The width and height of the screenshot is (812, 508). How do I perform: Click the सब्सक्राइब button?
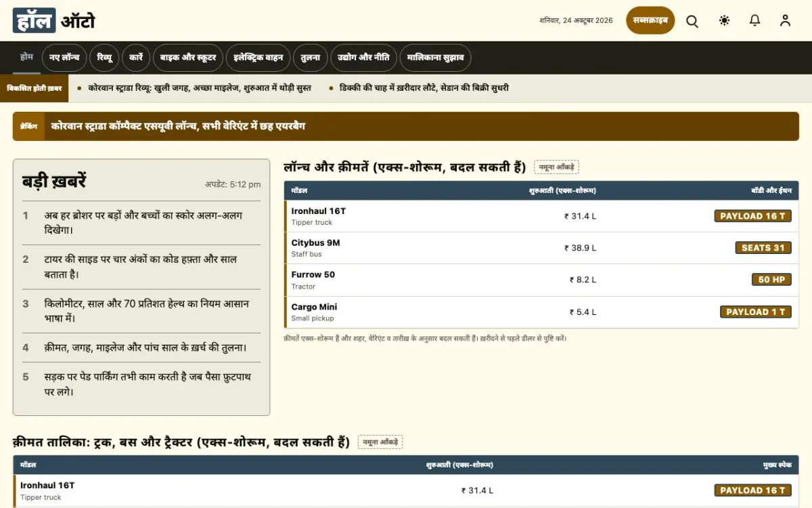(x=650, y=20)
